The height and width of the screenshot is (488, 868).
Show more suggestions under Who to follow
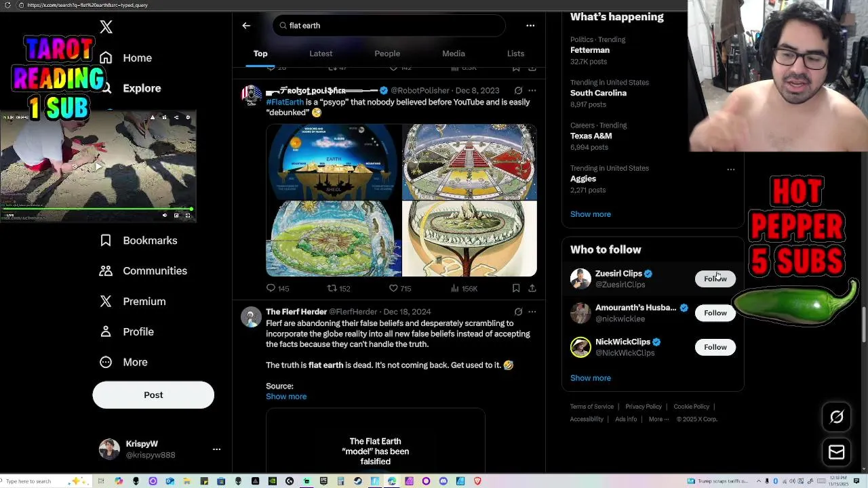coord(591,378)
